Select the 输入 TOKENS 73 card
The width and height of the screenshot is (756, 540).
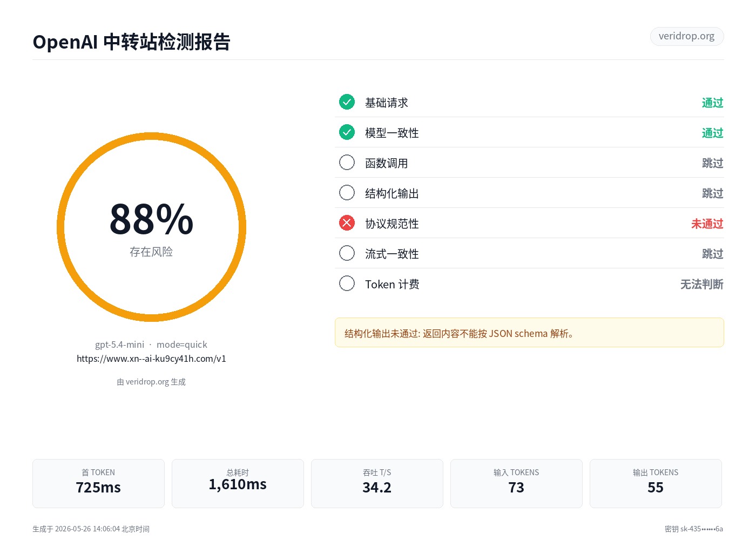516,483
